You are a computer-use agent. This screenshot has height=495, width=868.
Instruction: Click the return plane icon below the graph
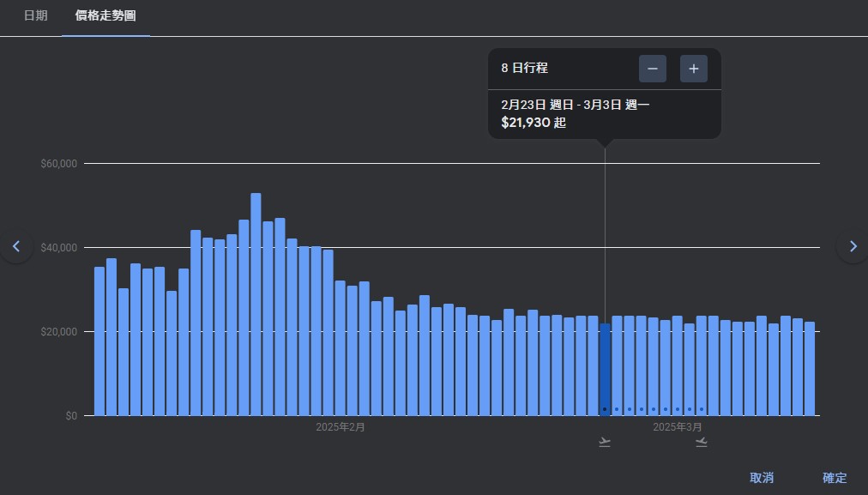point(702,443)
